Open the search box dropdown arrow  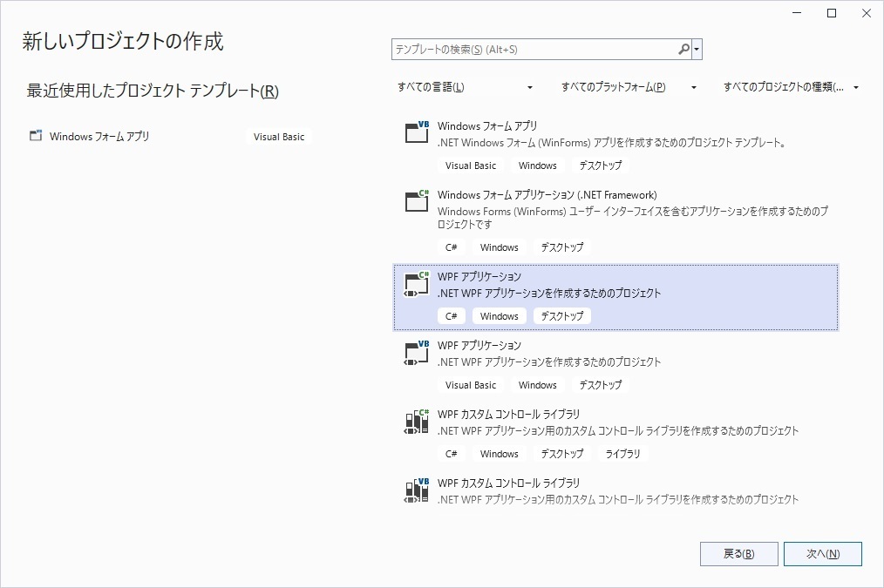pos(697,49)
